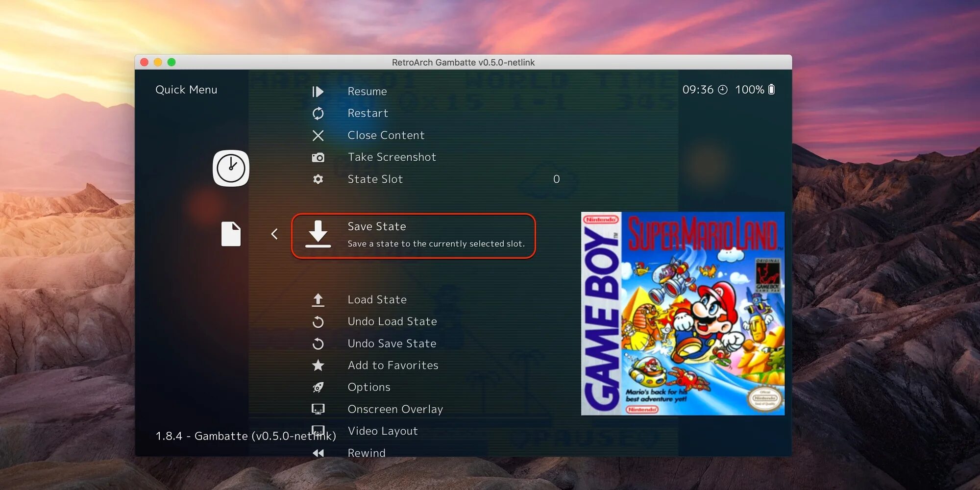Click the State Slot gear icon

(318, 179)
